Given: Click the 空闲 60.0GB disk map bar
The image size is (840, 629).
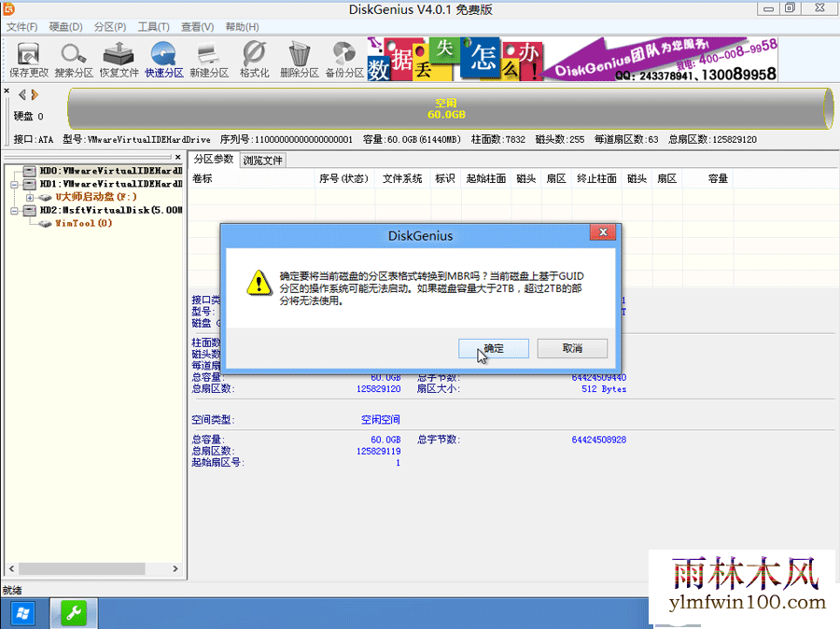Looking at the screenshot, I should coord(450,109).
